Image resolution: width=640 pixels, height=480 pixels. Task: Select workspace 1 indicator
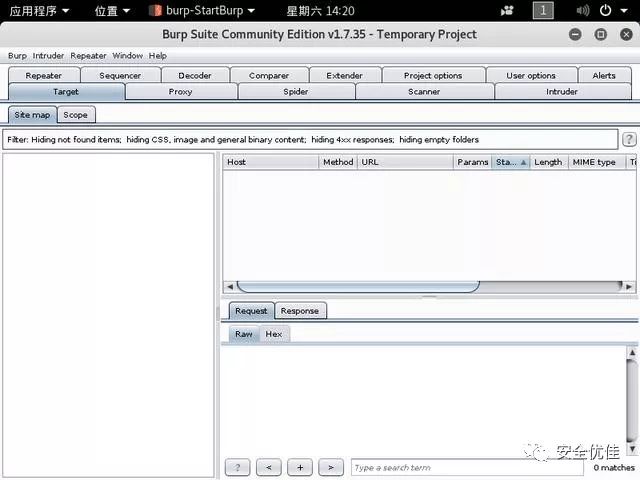pos(543,11)
